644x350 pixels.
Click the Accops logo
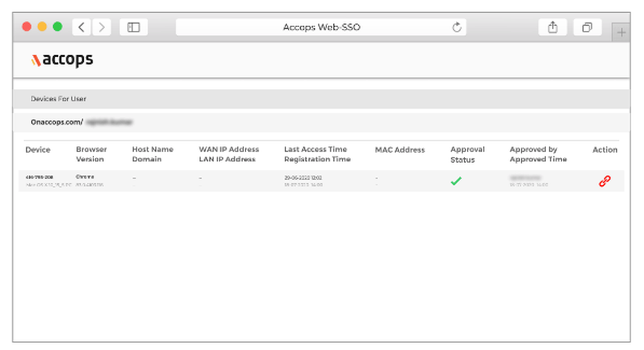(x=62, y=60)
